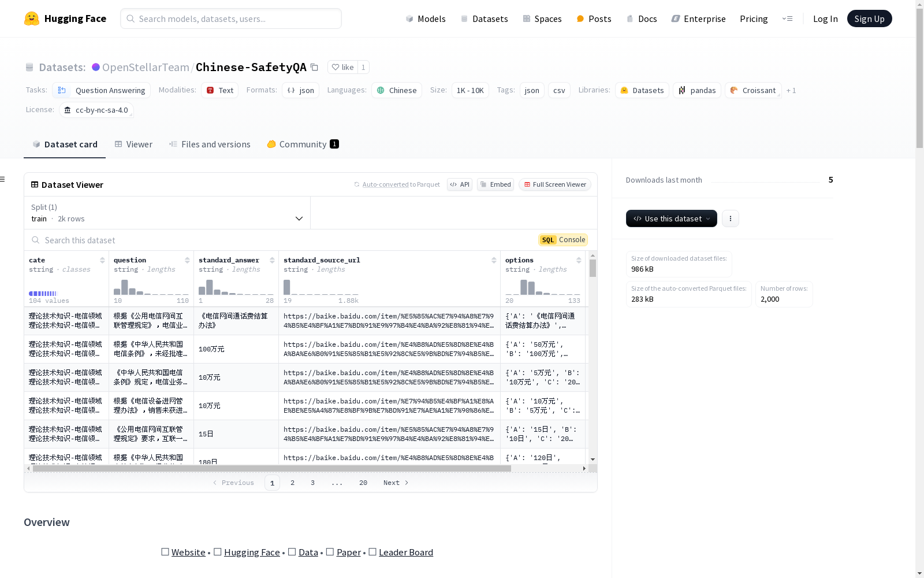
Task: Sort the question column
Action: coord(187,260)
